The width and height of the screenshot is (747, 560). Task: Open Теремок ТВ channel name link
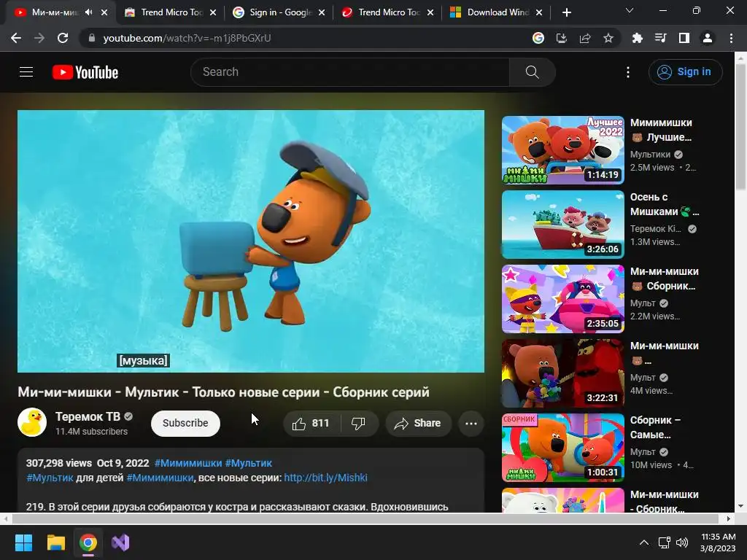(88, 416)
